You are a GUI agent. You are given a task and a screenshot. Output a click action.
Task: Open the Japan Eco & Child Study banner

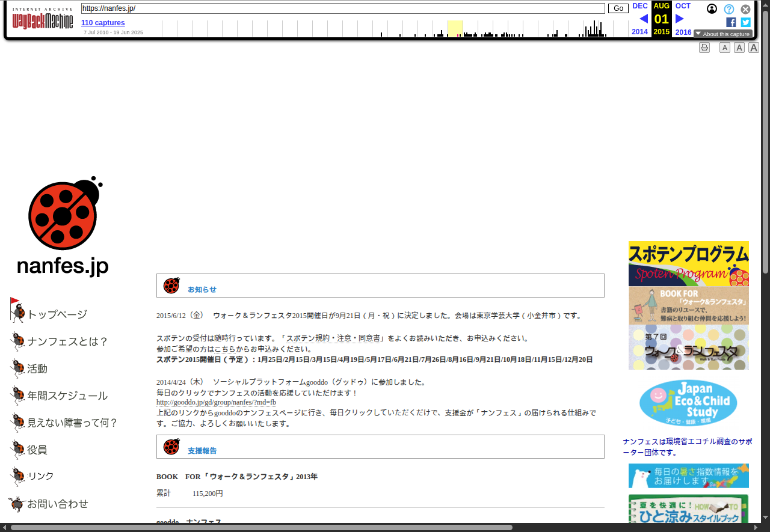(688, 402)
